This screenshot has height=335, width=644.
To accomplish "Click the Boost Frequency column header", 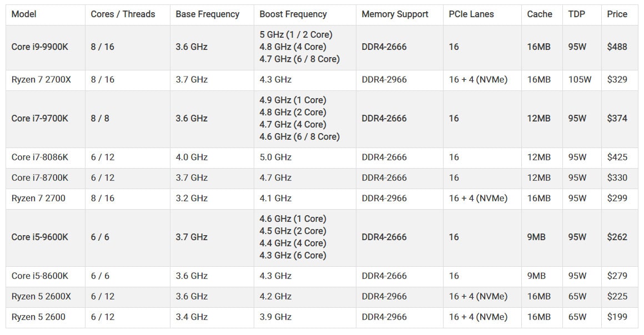I will click(x=293, y=14).
